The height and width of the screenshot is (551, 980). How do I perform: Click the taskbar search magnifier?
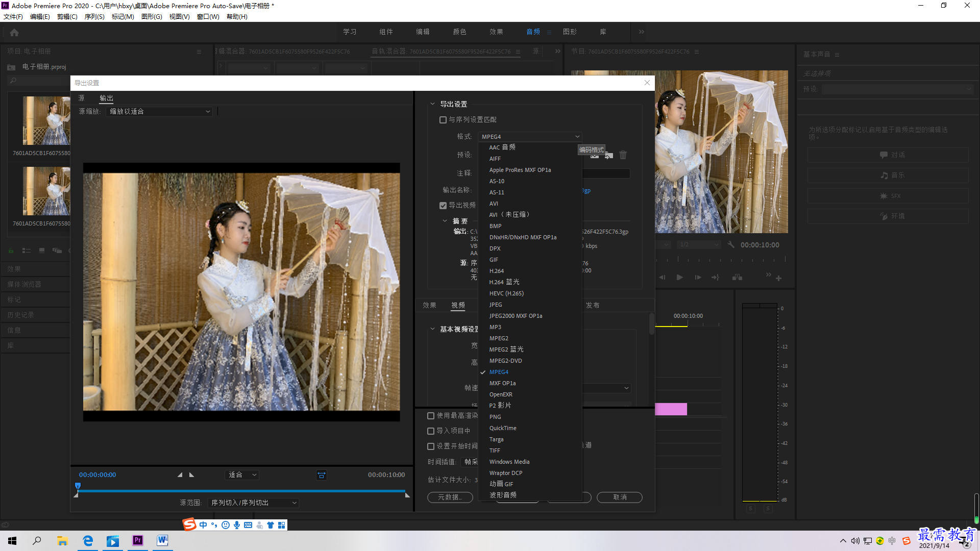pos(37,541)
